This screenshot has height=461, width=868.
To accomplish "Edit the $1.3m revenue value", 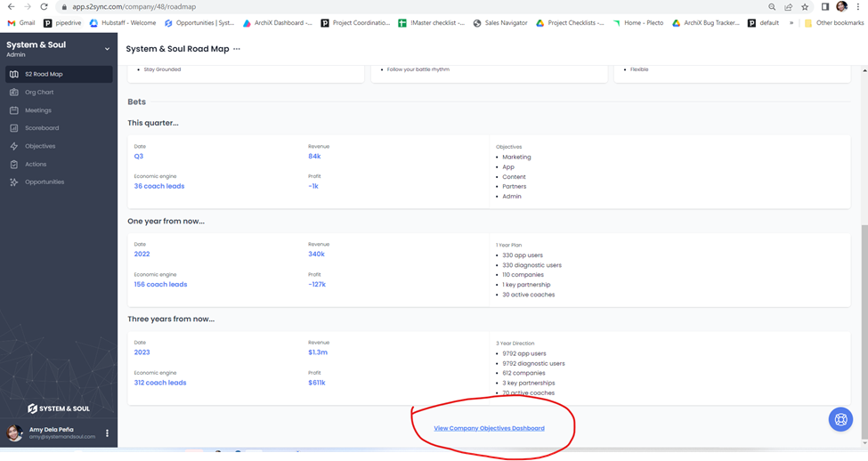I will point(318,352).
